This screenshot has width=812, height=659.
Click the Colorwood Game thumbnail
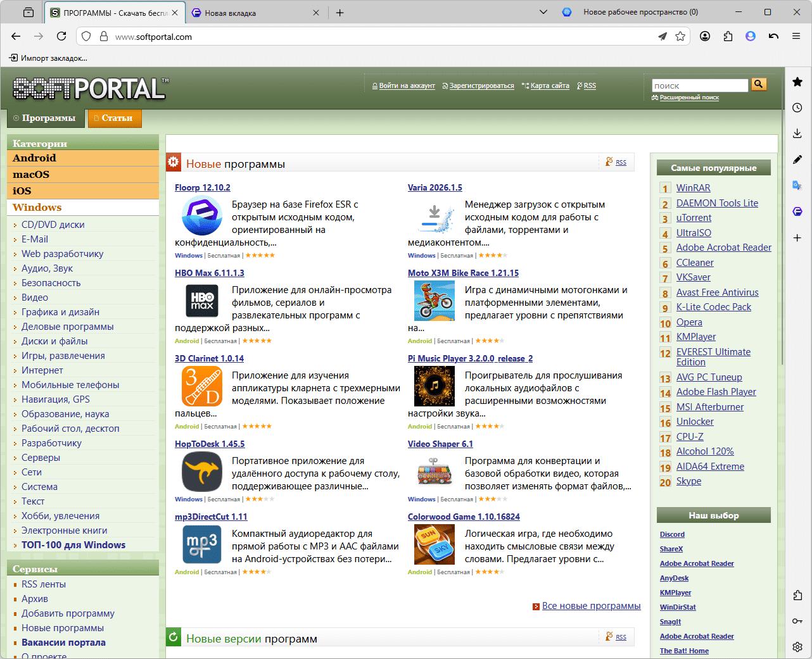435,544
